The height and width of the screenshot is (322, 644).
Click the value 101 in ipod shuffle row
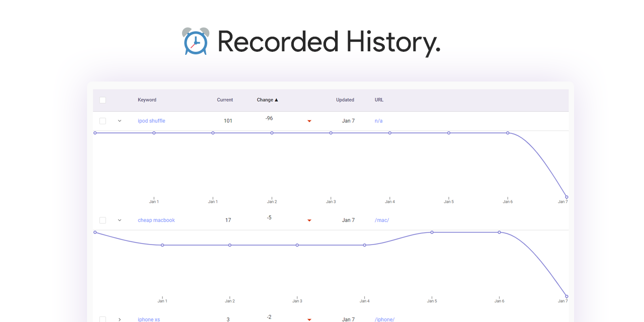tap(228, 121)
